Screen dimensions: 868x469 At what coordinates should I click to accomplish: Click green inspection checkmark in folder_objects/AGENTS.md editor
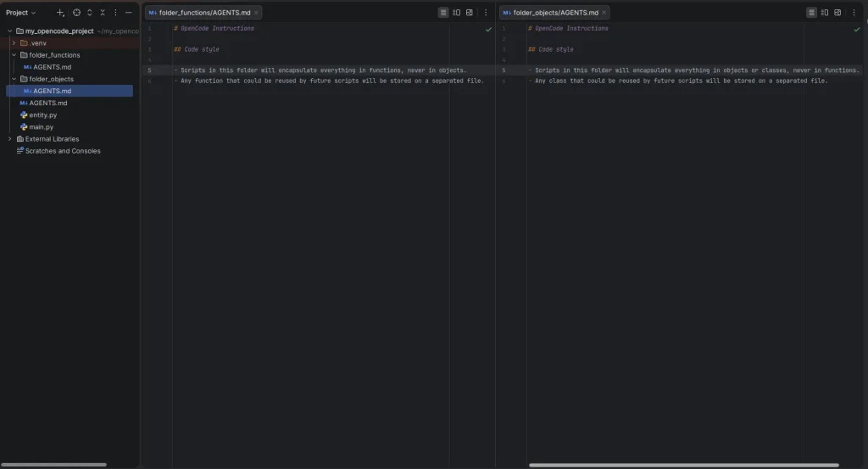[x=856, y=30]
